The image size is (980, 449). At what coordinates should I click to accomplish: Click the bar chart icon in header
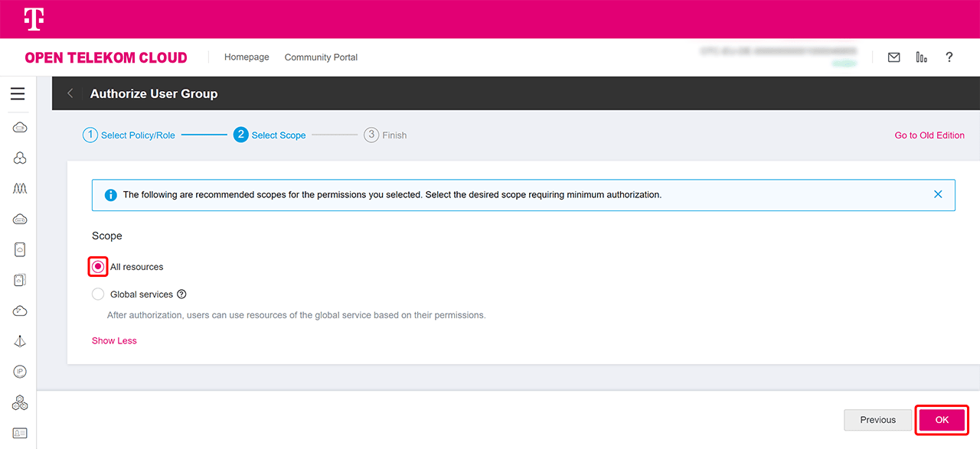[921, 57]
